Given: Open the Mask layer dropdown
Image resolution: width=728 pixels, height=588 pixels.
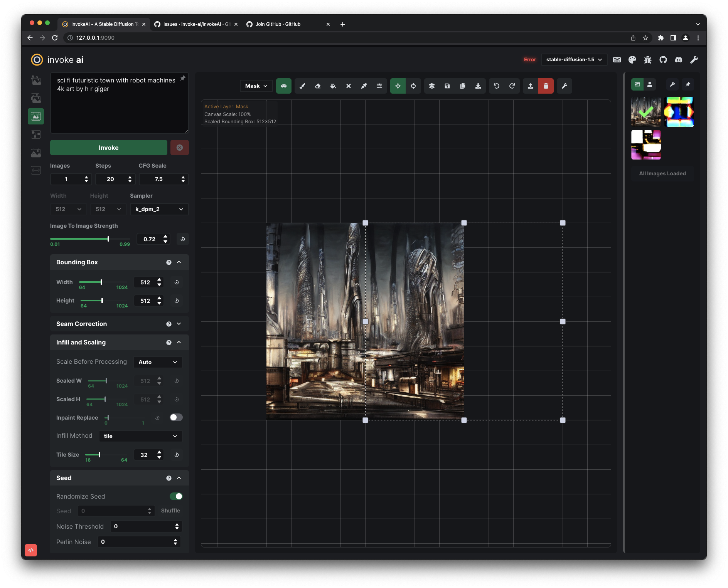Looking at the screenshot, I should click(256, 86).
